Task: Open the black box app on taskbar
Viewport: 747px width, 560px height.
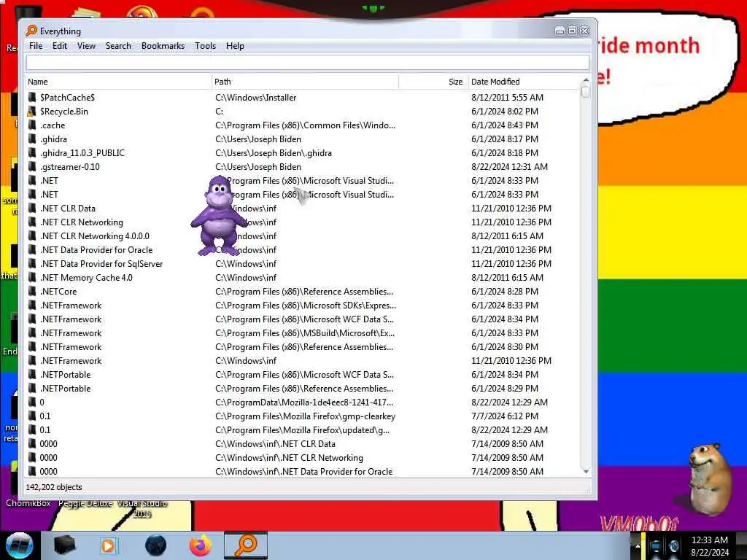Action: (64, 545)
